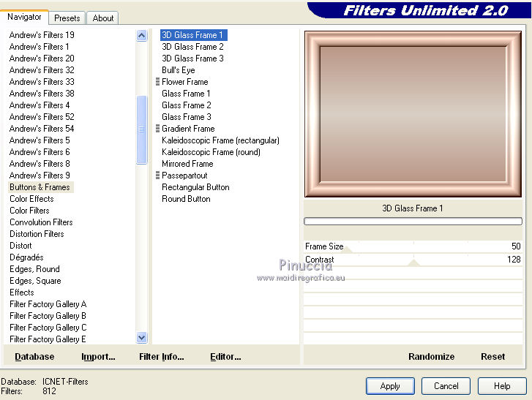Select Color Filters category
Image resolution: width=532 pixels, height=400 pixels.
click(29, 211)
